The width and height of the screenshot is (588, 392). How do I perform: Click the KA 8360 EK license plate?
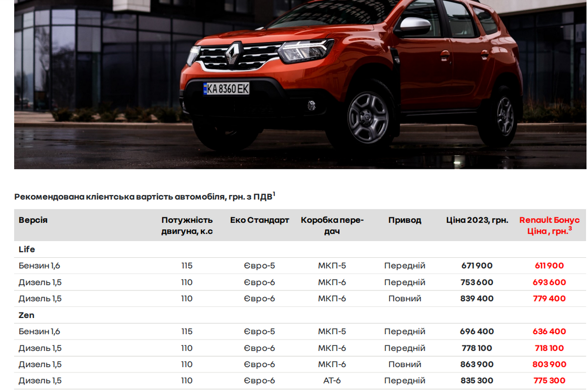(x=226, y=89)
